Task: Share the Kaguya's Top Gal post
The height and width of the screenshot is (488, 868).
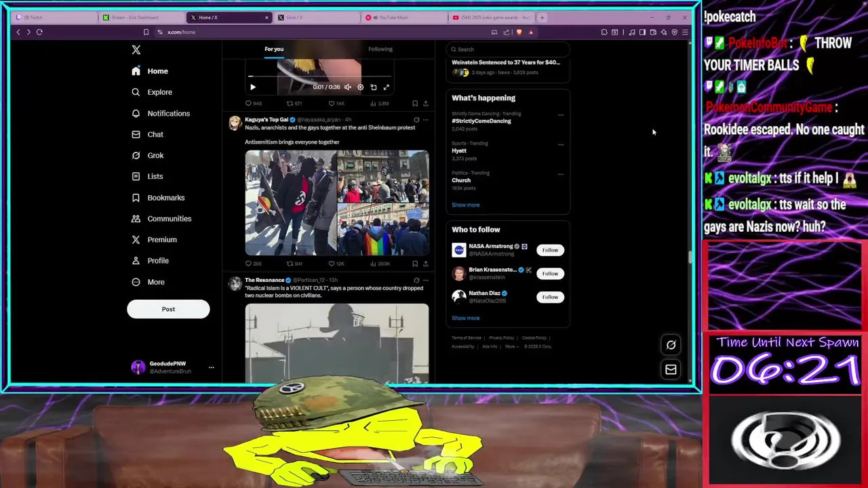Action: pyautogui.click(x=425, y=264)
